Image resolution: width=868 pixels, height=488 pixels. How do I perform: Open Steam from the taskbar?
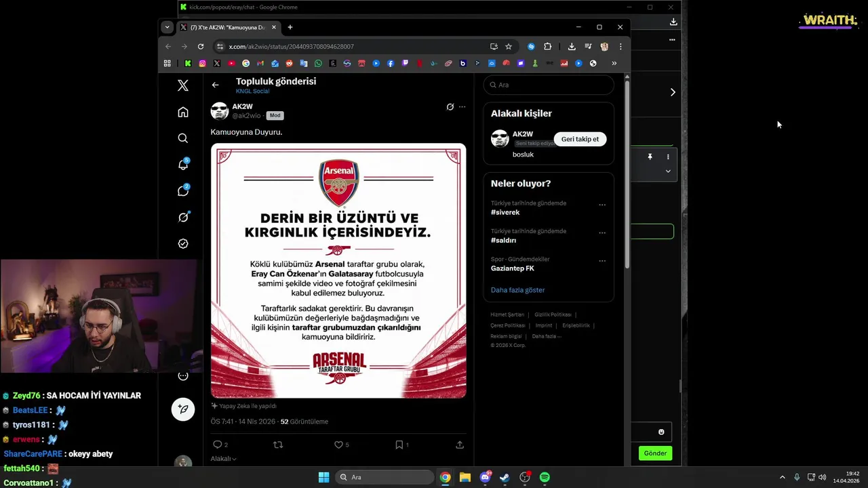point(505,477)
